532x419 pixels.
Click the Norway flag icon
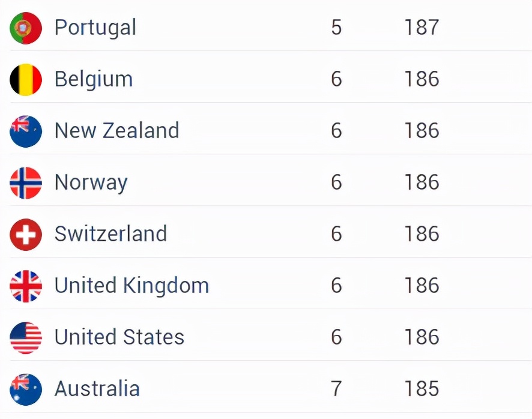tap(26, 183)
